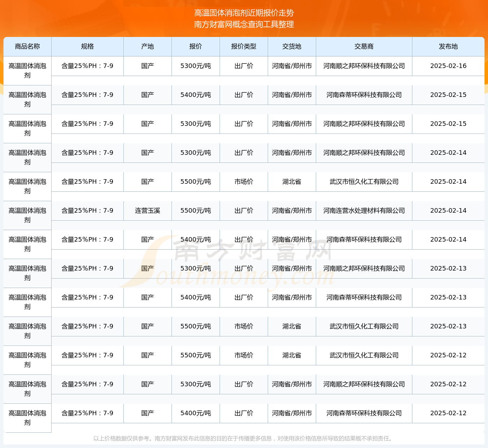
Task: Select 市场价 in the 2025-02-14 row
Action: coord(244,182)
